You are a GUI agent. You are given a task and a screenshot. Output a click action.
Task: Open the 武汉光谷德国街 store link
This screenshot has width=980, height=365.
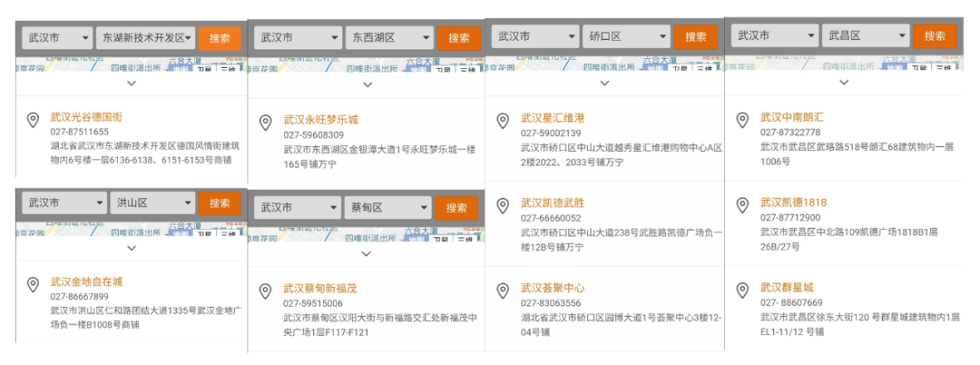click(x=86, y=117)
